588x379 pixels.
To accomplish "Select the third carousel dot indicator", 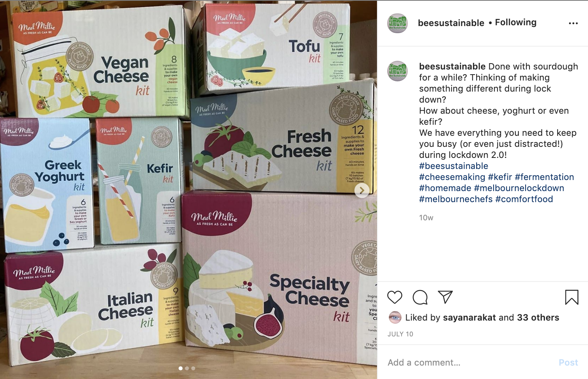I will [x=193, y=368].
